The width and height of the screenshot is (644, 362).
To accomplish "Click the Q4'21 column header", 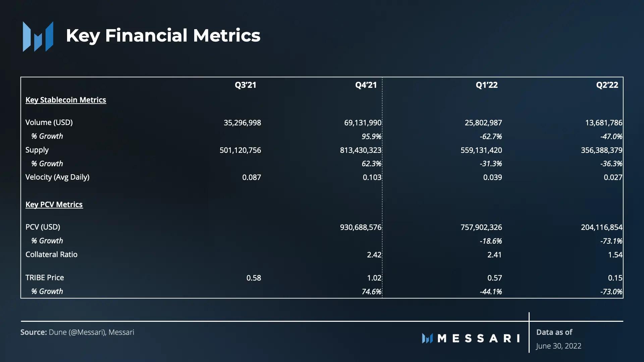I will click(366, 85).
